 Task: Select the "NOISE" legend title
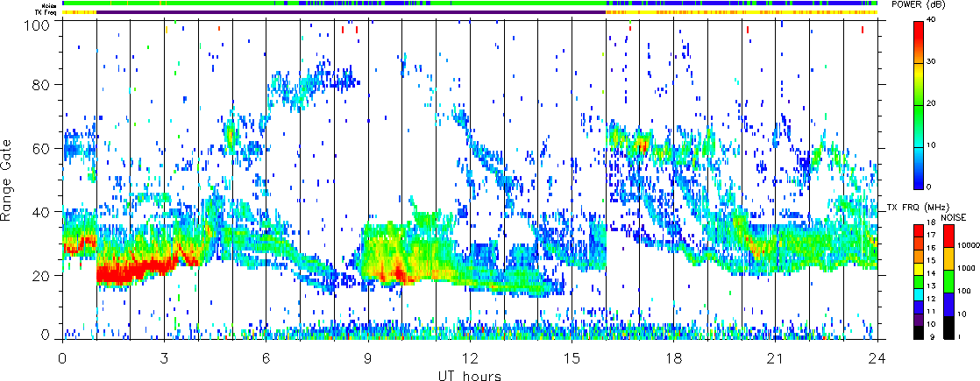point(954,217)
